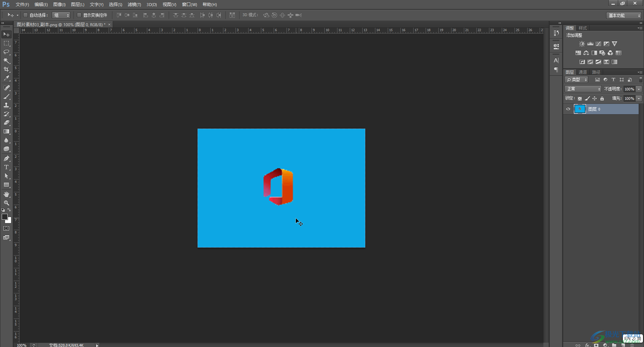The width and height of the screenshot is (644, 347).
Task: Click the foreground color swatch
Action: (x=4, y=217)
